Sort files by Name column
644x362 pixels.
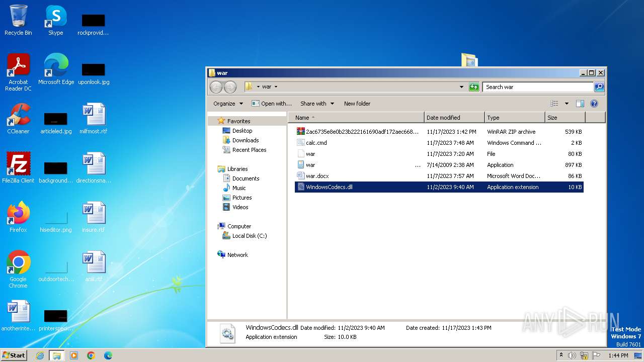coord(356,118)
